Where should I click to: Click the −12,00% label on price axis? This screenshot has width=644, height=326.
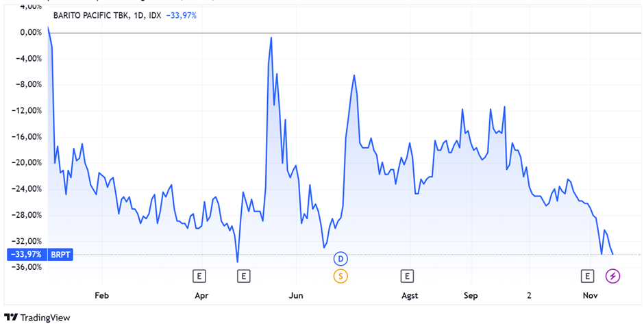click(27, 111)
